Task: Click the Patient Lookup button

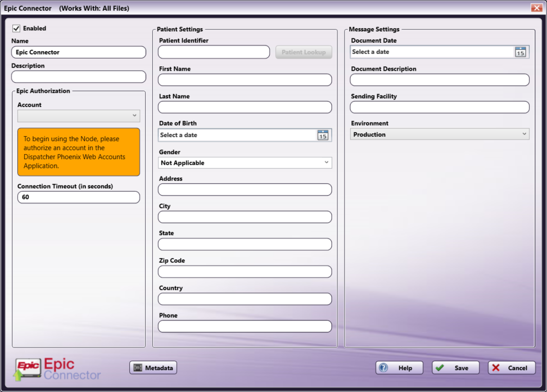Action: pyautogui.click(x=304, y=52)
